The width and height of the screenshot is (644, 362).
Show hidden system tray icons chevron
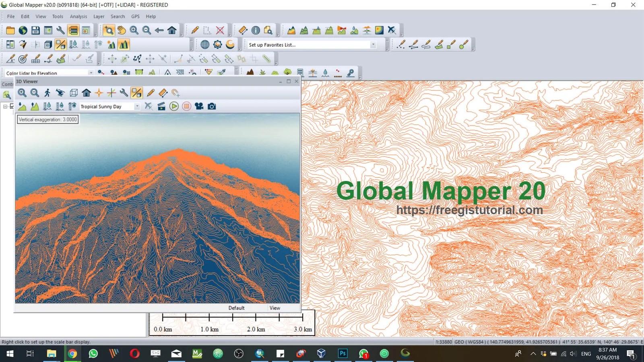[x=533, y=354]
